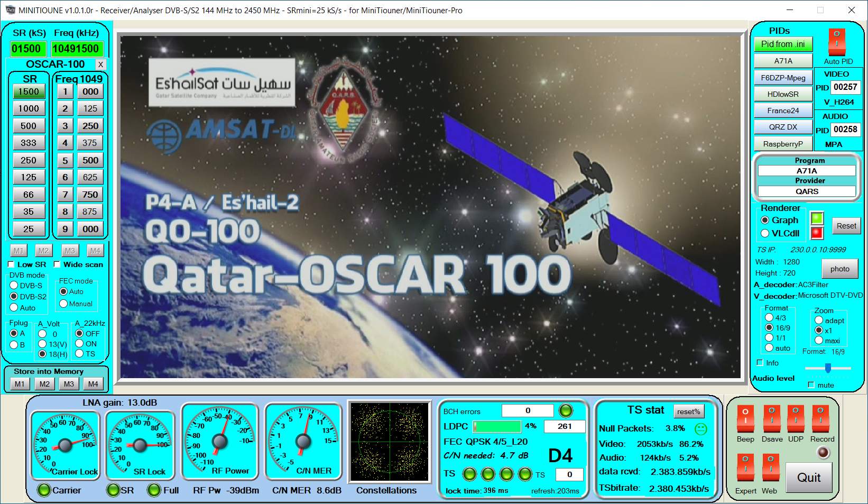Viewport: 868px width, 504px height.
Task: Click the RF Power gauge
Action: [220, 442]
